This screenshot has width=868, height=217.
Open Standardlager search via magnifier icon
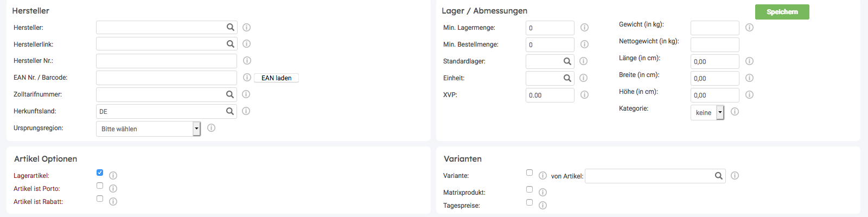(567, 61)
